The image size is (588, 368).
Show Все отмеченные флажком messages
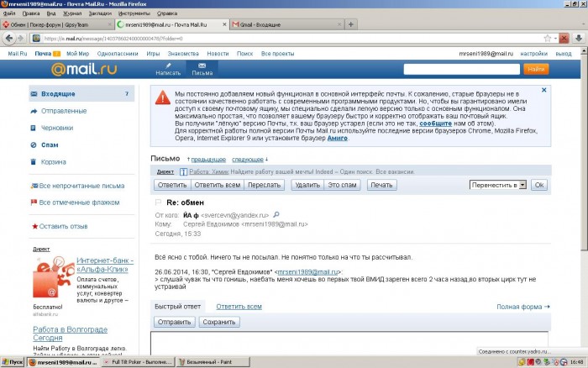pyautogui.click(x=79, y=202)
